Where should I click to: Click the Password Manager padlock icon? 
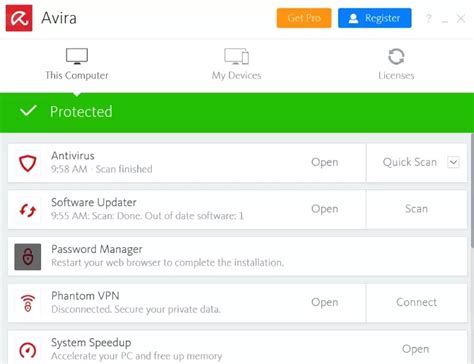(x=28, y=257)
